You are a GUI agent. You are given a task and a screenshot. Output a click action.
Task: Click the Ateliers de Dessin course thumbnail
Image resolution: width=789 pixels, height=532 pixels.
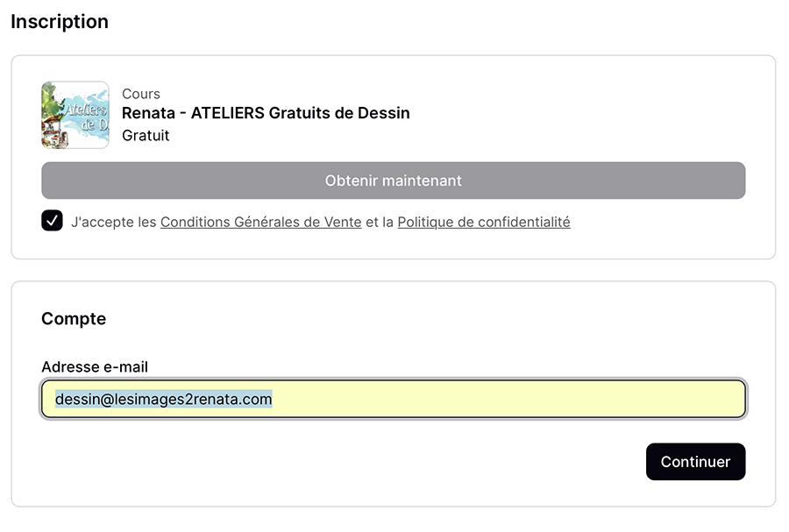point(75,115)
